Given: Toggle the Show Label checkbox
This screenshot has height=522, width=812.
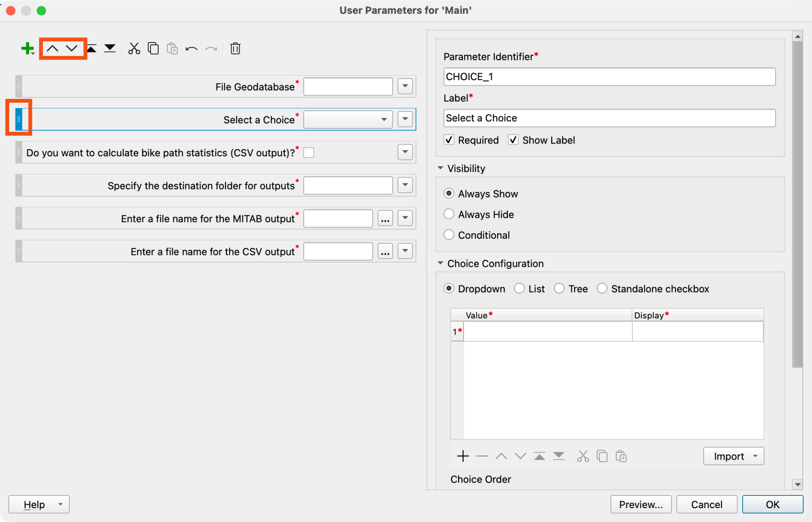Looking at the screenshot, I should [513, 140].
